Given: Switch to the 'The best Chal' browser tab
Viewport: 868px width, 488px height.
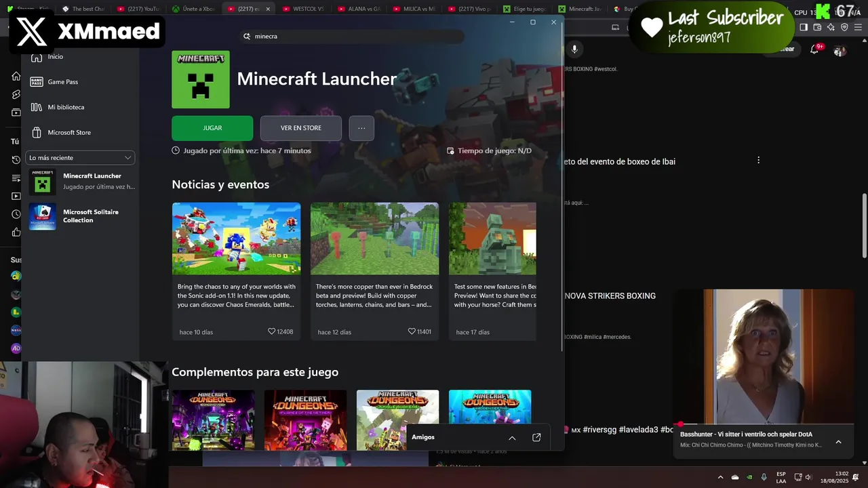Looking at the screenshot, I should [x=83, y=9].
